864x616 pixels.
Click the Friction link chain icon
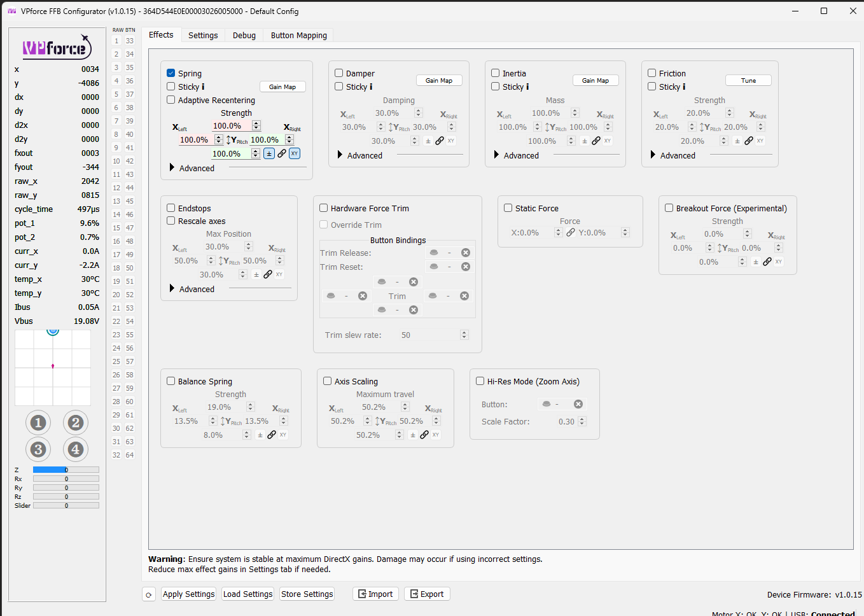coord(749,141)
